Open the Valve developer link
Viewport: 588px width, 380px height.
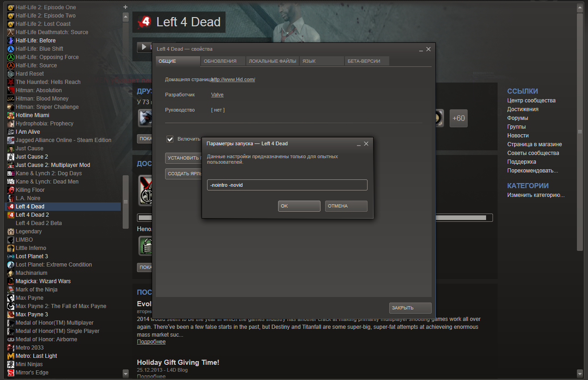pyautogui.click(x=217, y=95)
